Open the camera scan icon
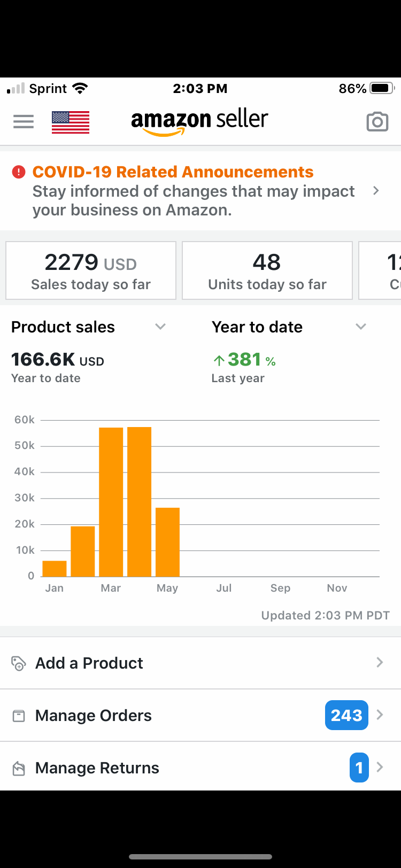Image resolution: width=401 pixels, height=868 pixels. 377,122
